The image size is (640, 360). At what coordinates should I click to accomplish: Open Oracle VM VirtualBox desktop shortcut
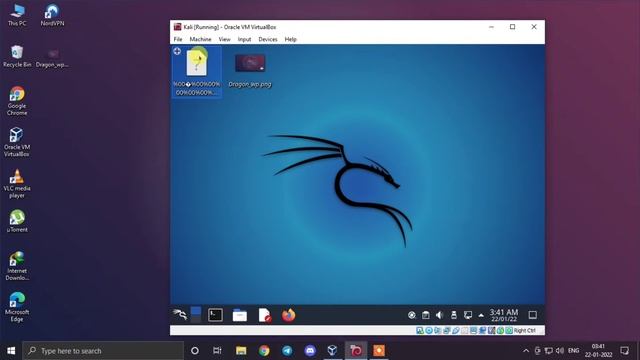tap(17, 142)
